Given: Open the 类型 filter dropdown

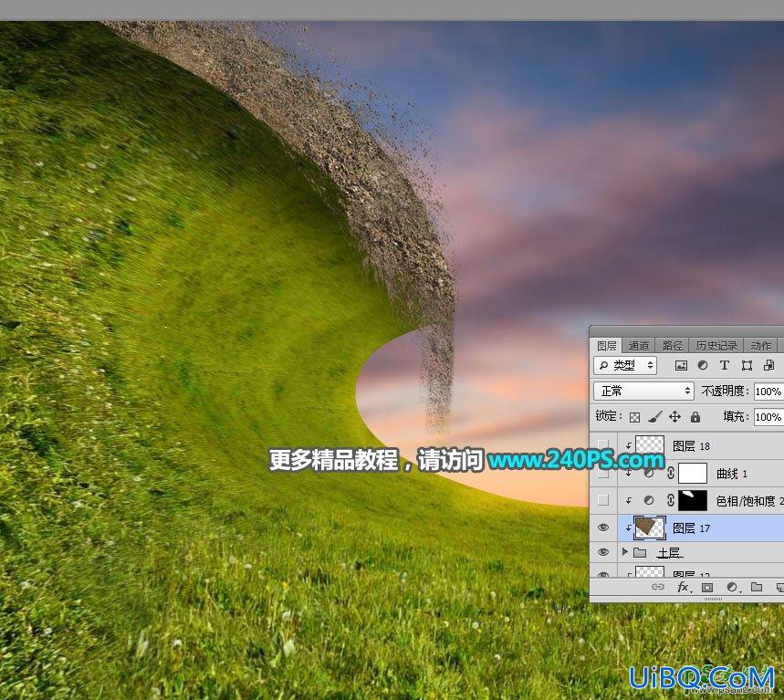Looking at the screenshot, I should click(x=625, y=365).
